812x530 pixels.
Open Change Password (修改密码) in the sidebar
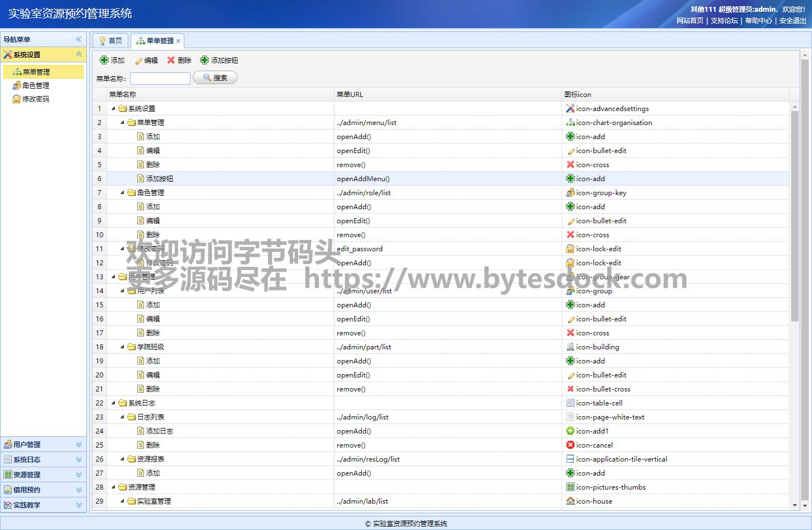[35, 99]
